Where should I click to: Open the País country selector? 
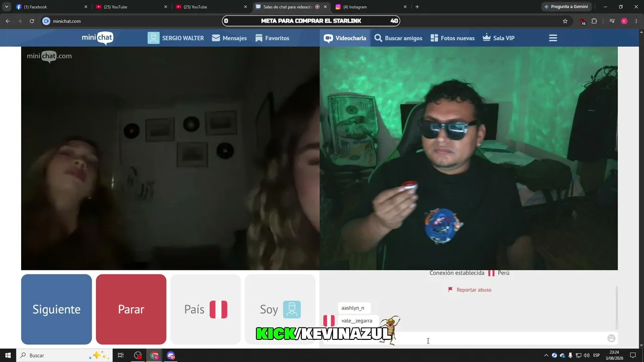[205, 309]
